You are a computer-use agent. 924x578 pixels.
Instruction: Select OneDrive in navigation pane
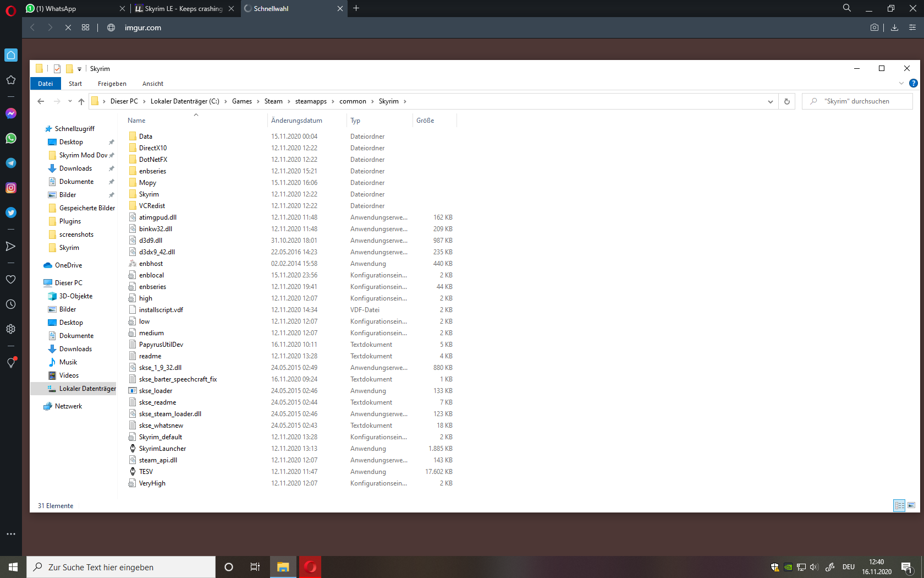pyautogui.click(x=68, y=265)
